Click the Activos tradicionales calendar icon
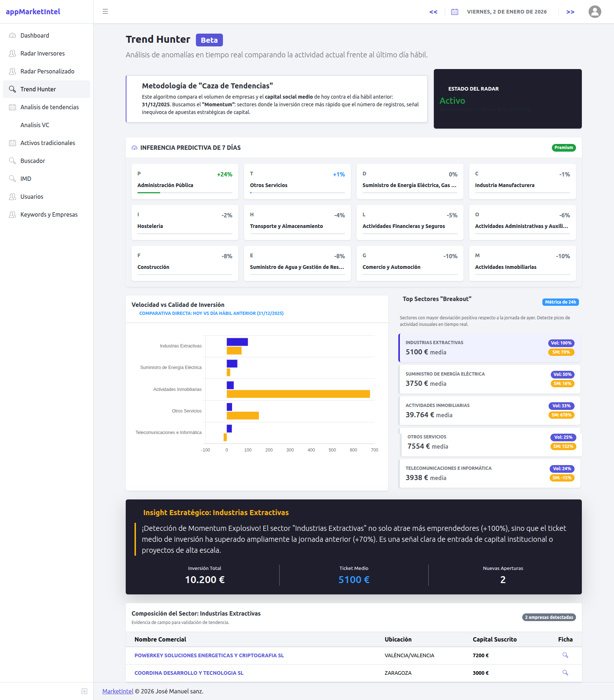This screenshot has width=614, height=700. click(12, 143)
